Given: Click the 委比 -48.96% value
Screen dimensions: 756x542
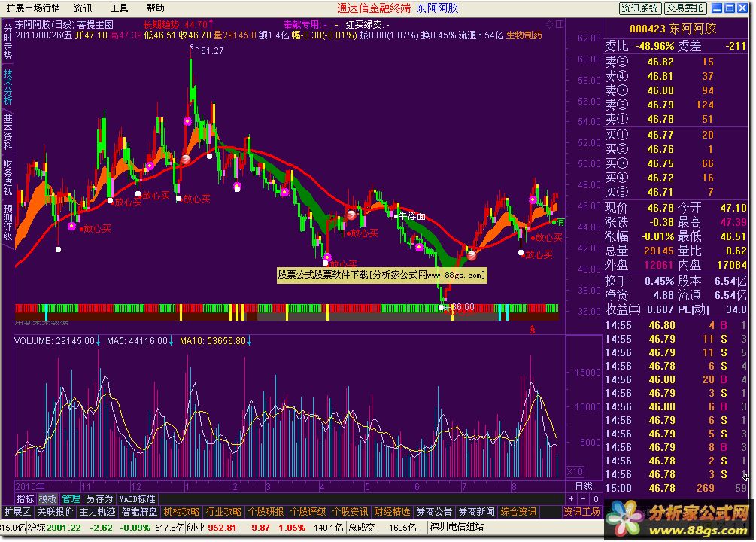Looking at the screenshot, I should click(x=654, y=47).
